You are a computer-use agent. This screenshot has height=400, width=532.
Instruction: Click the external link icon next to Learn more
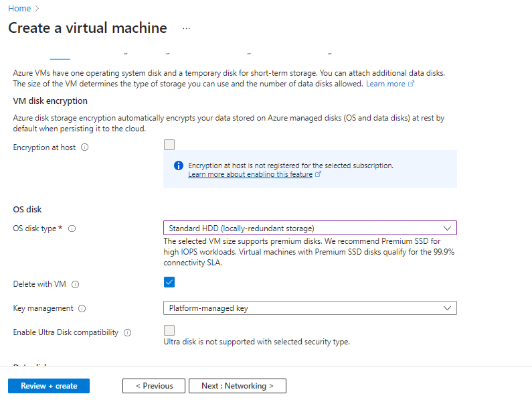coord(411,84)
